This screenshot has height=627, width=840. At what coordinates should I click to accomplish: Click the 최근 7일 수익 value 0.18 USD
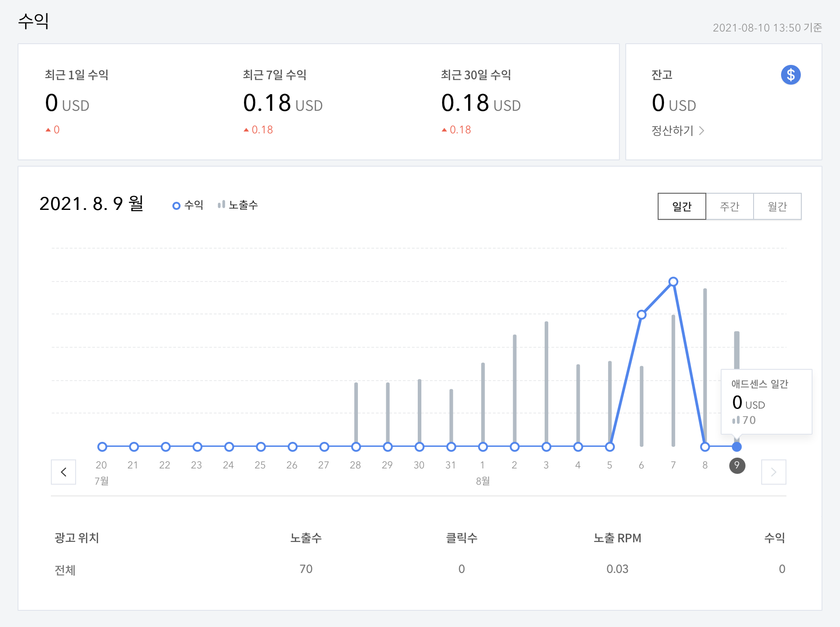(283, 103)
